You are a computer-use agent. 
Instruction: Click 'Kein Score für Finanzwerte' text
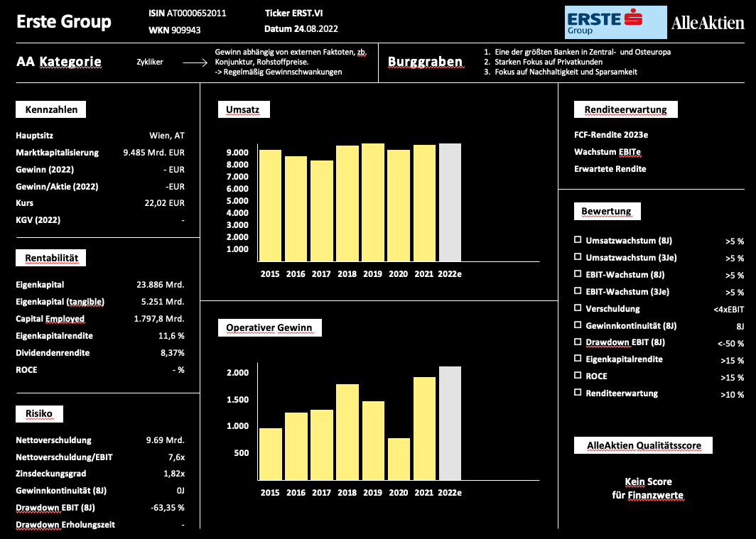pos(647,489)
